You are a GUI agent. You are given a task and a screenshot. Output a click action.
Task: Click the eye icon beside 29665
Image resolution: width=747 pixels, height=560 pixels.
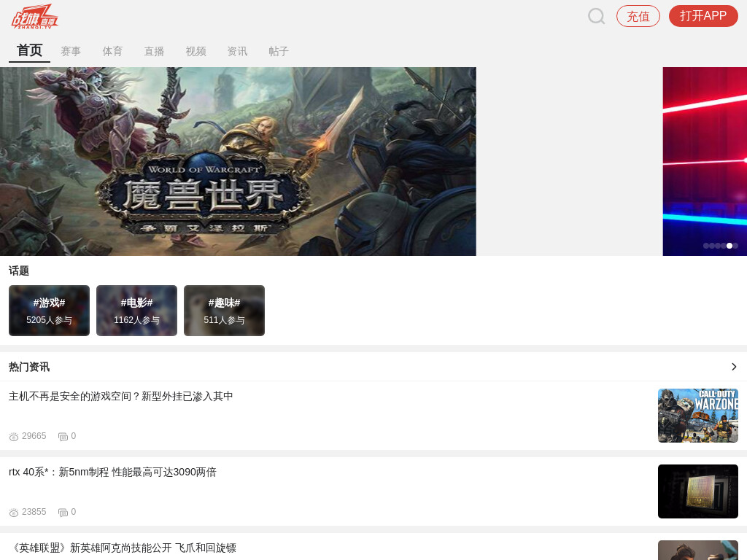(x=14, y=437)
